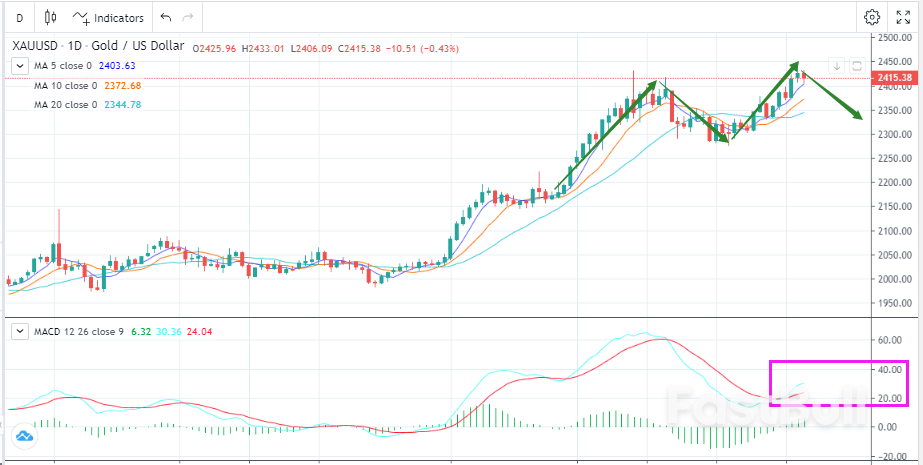Change chart style with candlestick icon
The height and width of the screenshot is (465, 923).
coord(51,18)
